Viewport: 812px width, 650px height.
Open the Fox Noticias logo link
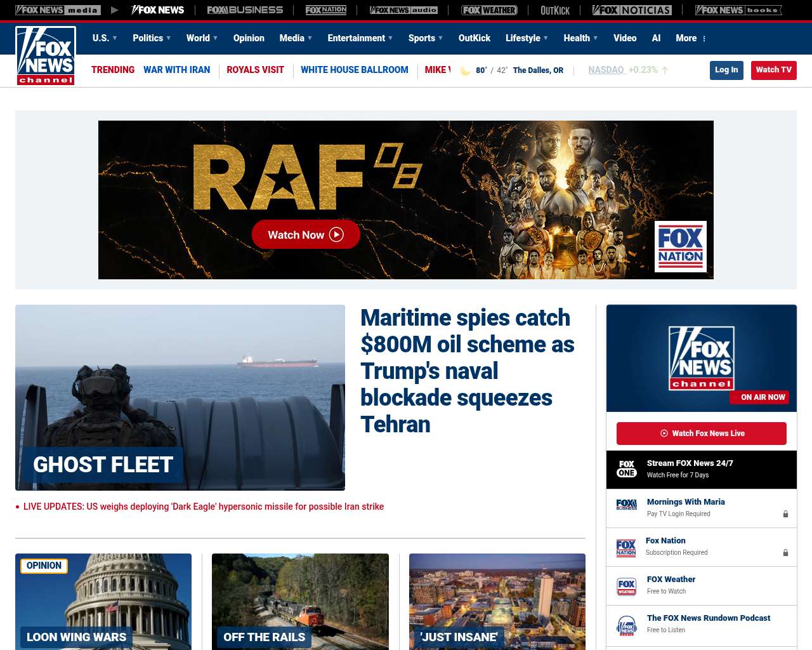[x=631, y=10]
